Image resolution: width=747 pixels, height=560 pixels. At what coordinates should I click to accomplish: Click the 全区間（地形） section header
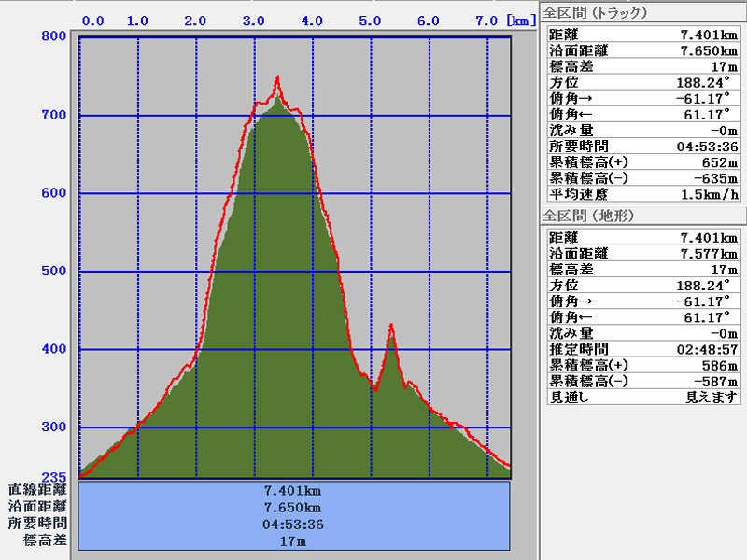point(588,216)
